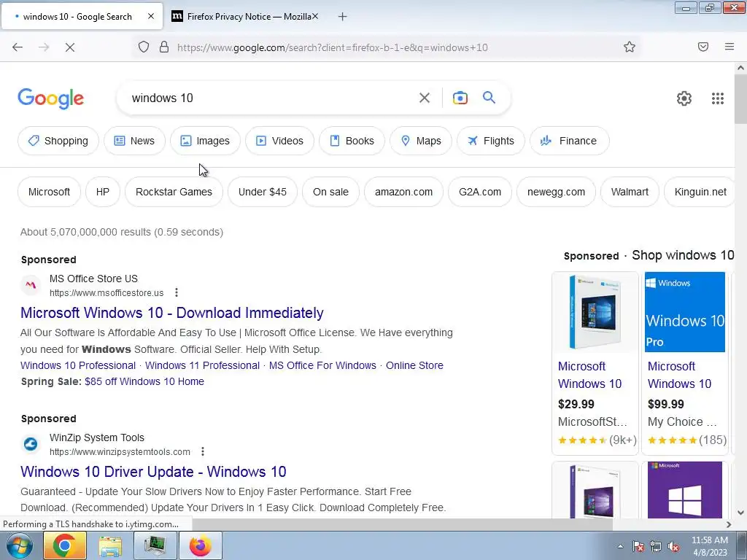Screen dimensions: 747x560
Task: Open the tracking protection shield icon
Action: tap(144, 47)
